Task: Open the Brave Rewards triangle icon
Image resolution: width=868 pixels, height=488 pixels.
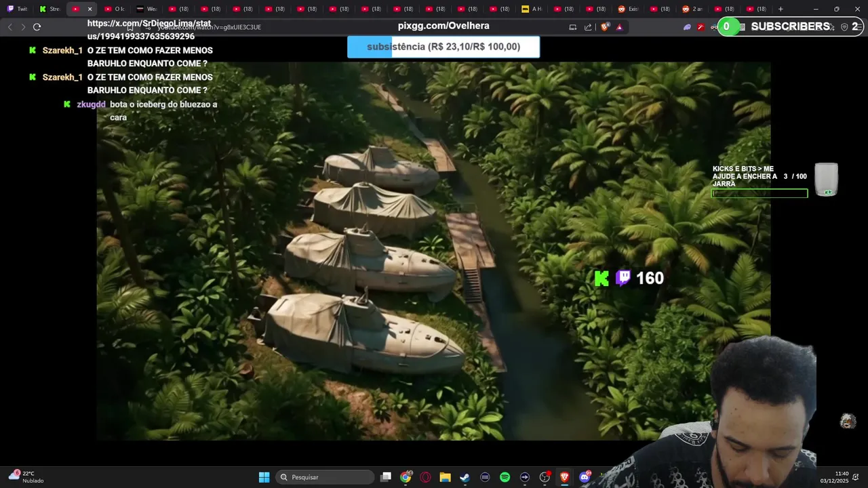Action: tap(619, 27)
